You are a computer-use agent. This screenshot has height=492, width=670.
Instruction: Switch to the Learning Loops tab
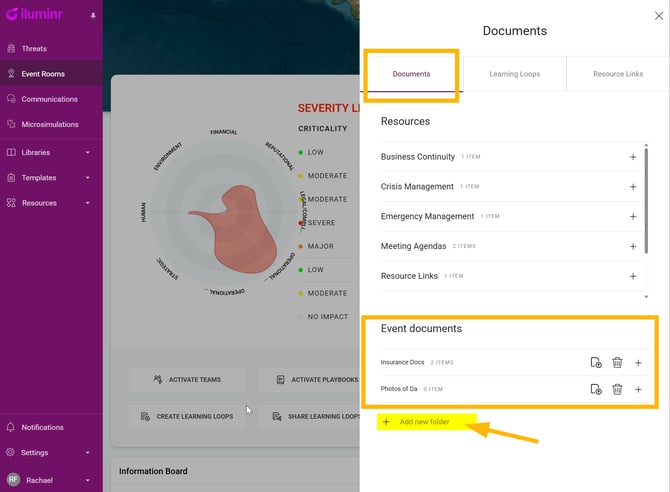[x=514, y=74]
